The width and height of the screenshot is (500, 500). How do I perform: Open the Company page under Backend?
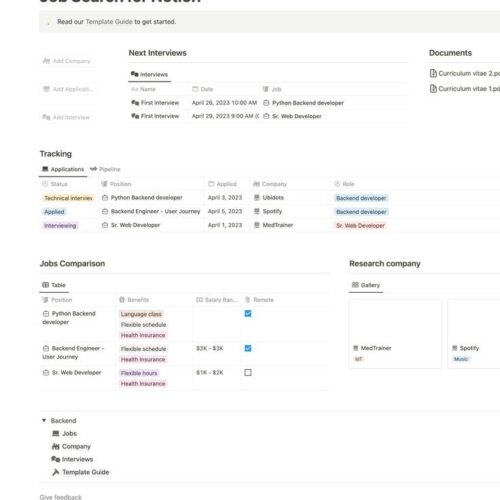[71, 446]
